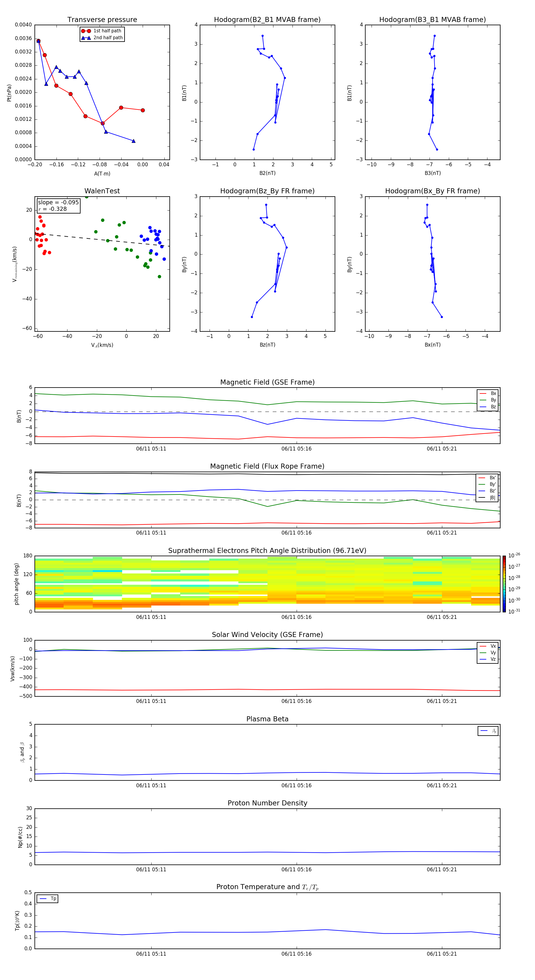535x980 pixels.
Task: Click the Bz legend entry in GSE panel
Action: tap(488, 407)
